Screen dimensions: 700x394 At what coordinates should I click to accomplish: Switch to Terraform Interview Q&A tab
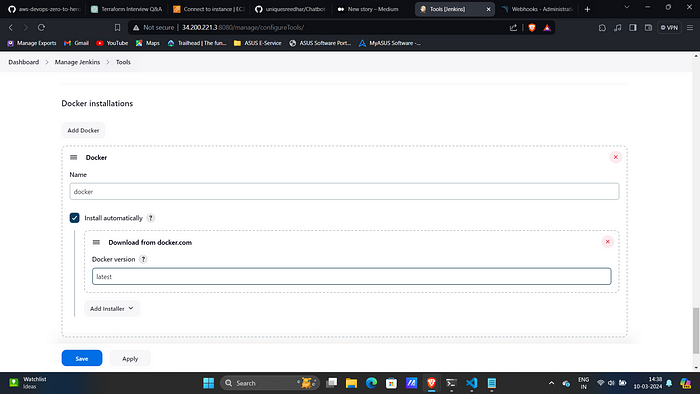(x=126, y=9)
